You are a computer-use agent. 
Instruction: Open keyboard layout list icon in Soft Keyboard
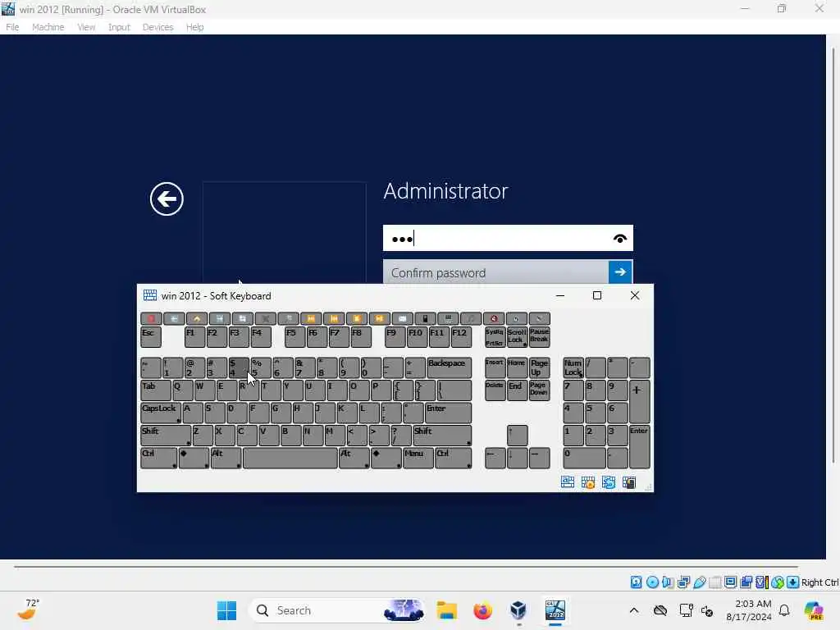[568, 482]
